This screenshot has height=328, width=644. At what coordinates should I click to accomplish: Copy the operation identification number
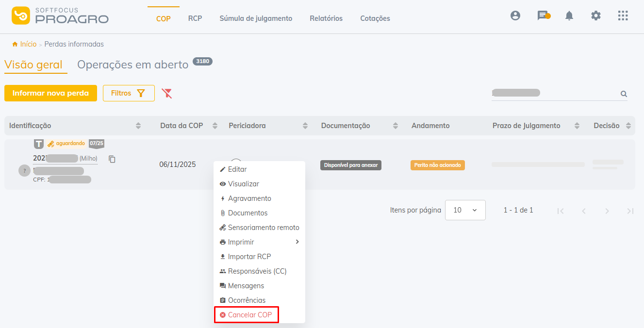pyautogui.click(x=112, y=159)
